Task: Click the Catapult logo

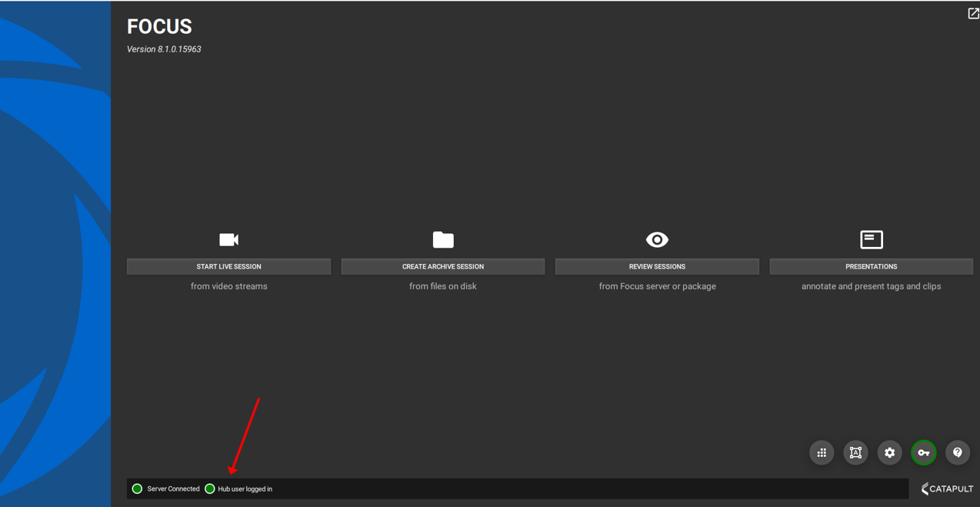Action: tap(947, 489)
